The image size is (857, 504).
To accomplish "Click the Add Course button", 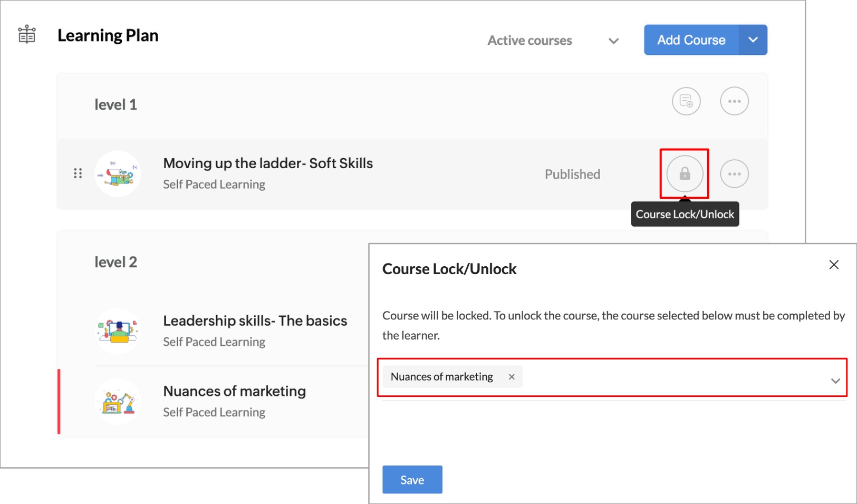I will [x=691, y=40].
